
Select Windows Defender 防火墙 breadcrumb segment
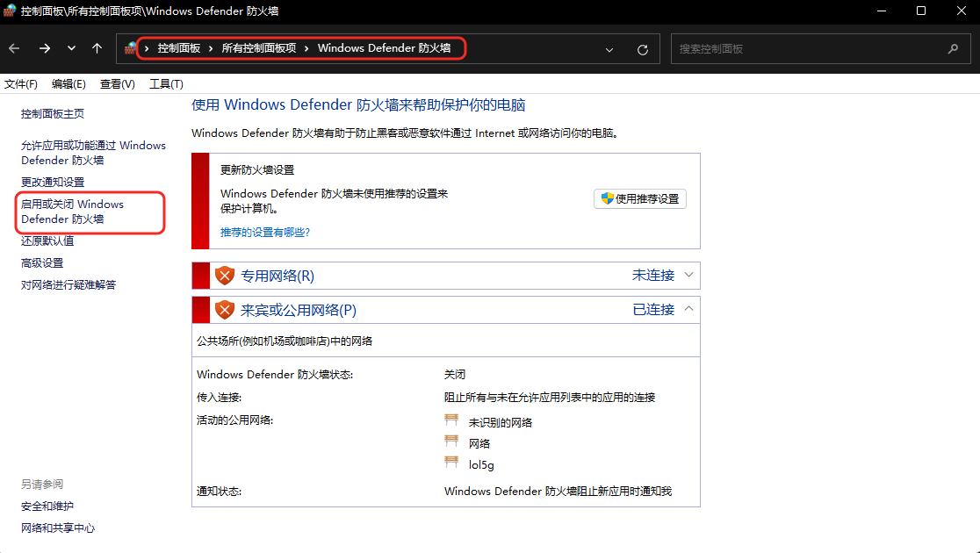tap(384, 48)
